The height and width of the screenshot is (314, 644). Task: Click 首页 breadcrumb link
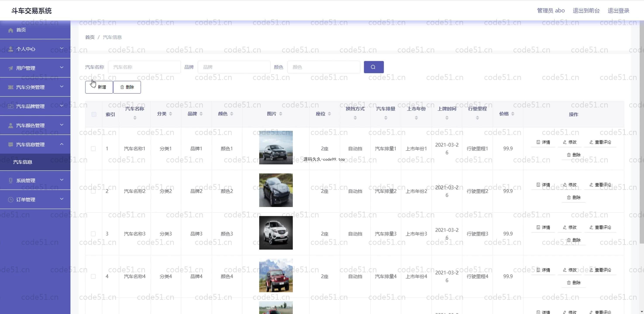click(x=90, y=37)
